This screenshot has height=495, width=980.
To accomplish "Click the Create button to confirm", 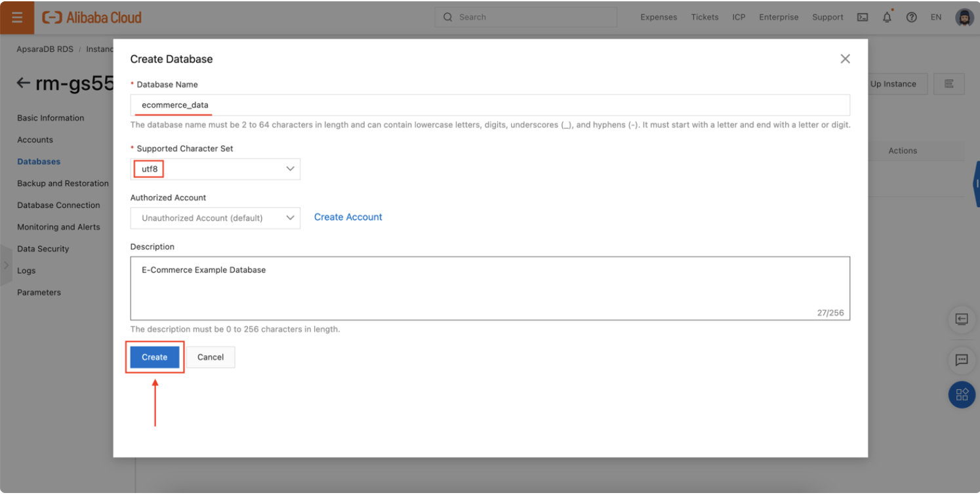I will [154, 356].
